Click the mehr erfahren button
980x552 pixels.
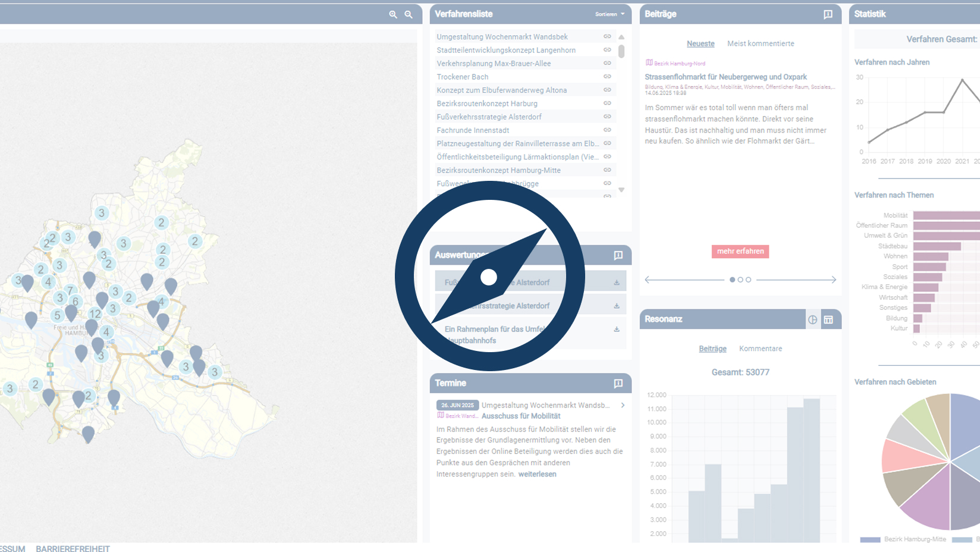(740, 251)
